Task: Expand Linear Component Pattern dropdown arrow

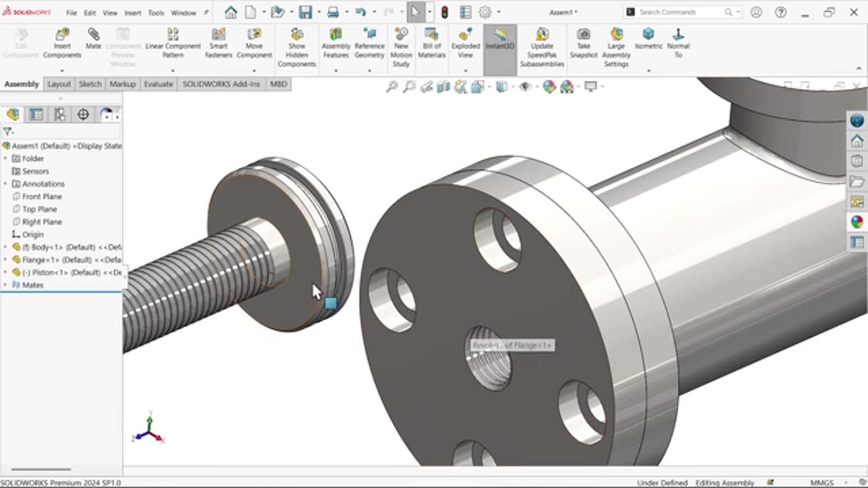Action: point(173,70)
